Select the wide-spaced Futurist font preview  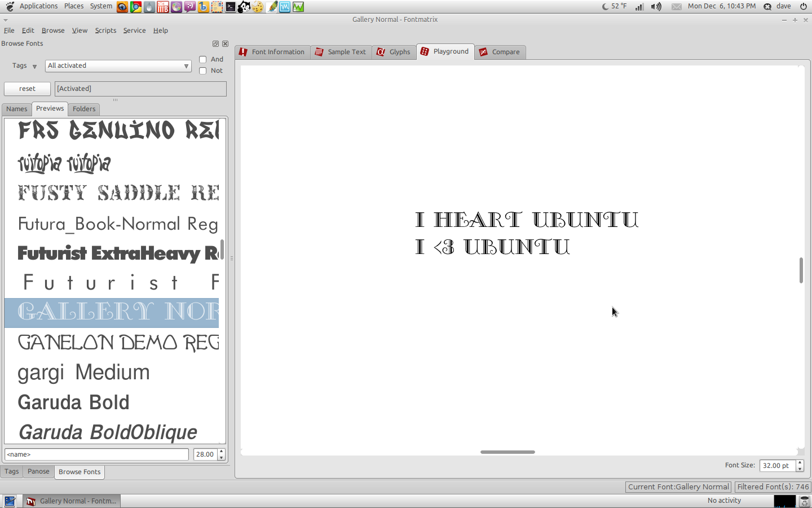click(x=112, y=282)
